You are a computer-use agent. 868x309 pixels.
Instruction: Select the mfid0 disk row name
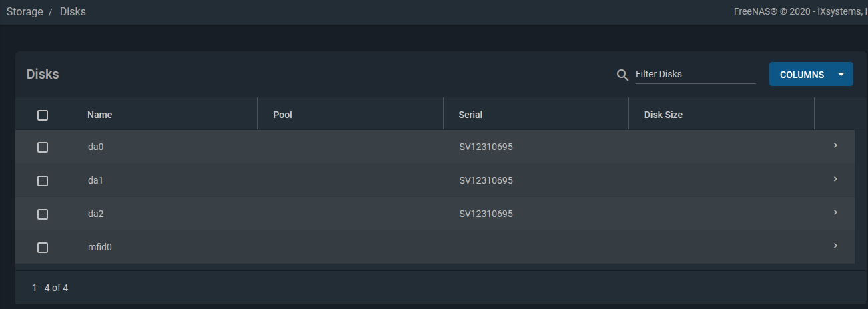tap(100, 247)
